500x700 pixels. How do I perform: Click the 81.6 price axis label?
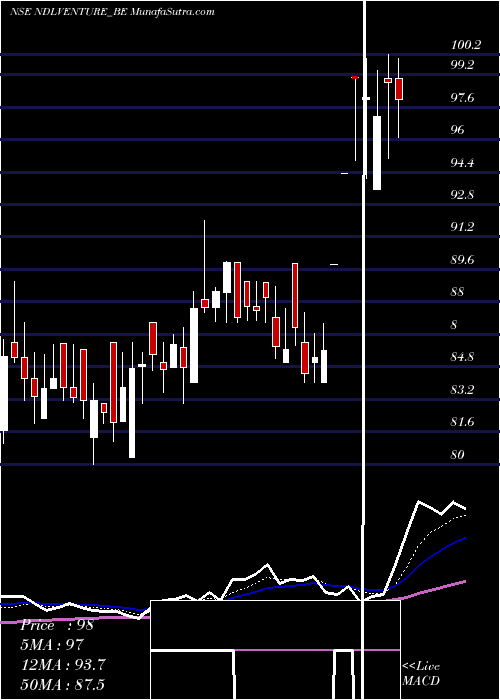coord(462,422)
